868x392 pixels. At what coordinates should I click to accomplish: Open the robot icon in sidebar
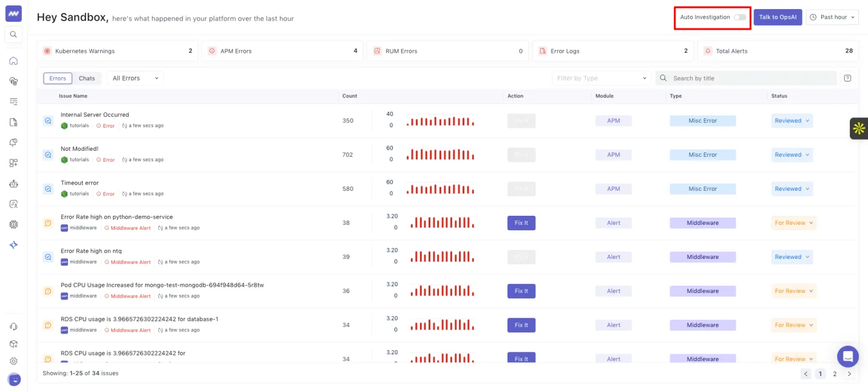pyautogui.click(x=13, y=184)
